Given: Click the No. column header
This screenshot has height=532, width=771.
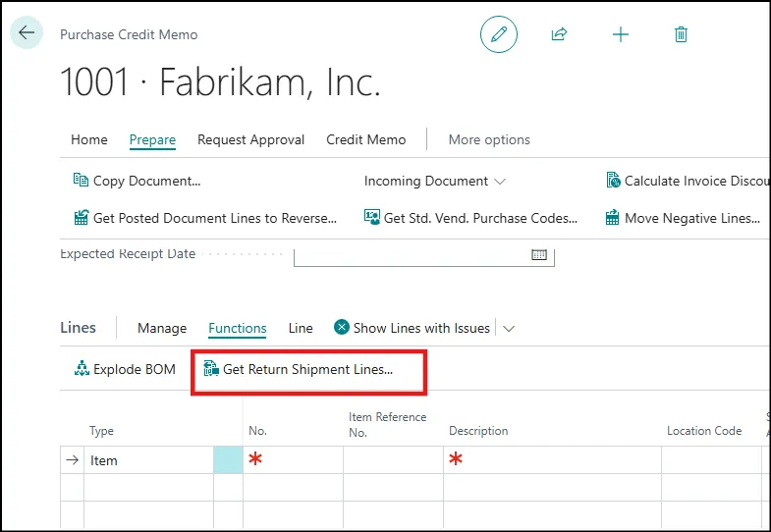Looking at the screenshot, I should (x=257, y=431).
